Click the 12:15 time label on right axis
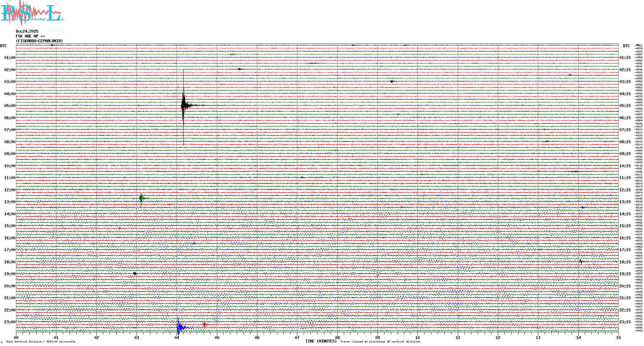Viewport: 644px width, 346px height. (625, 190)
